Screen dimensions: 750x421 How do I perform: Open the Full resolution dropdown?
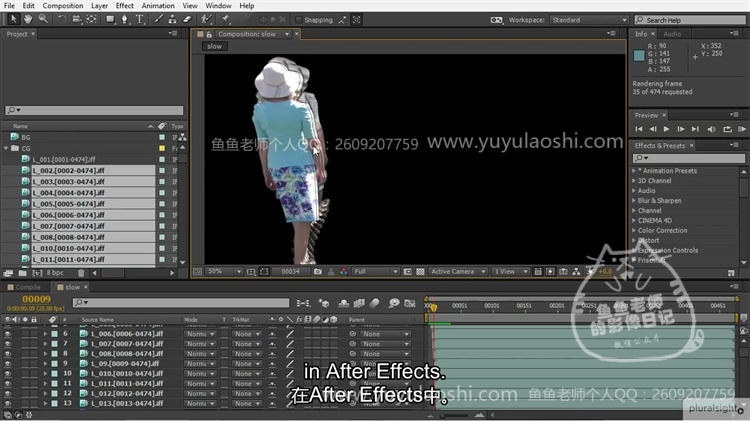tap(375, 272)
